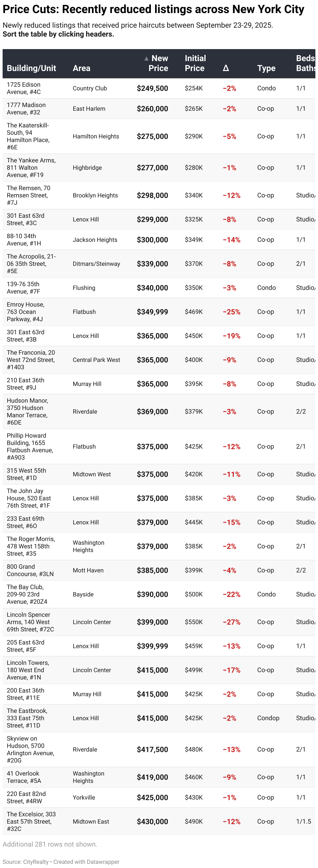
Task: Select the Skyview on Hudson listing
Action: click(x=30, y=749)
